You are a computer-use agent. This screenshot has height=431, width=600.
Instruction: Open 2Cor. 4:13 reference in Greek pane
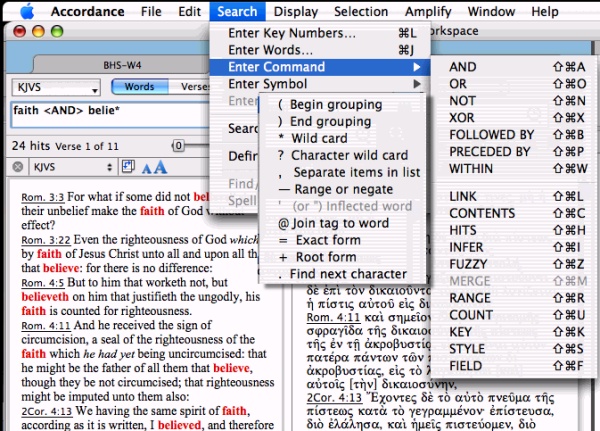tap(334, 398)
